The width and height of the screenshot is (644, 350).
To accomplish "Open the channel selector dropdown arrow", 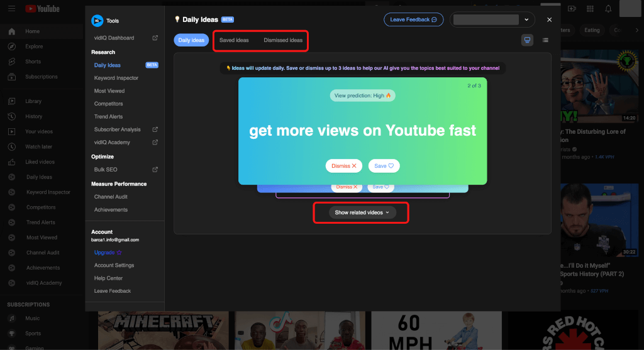I will (526, 19).
